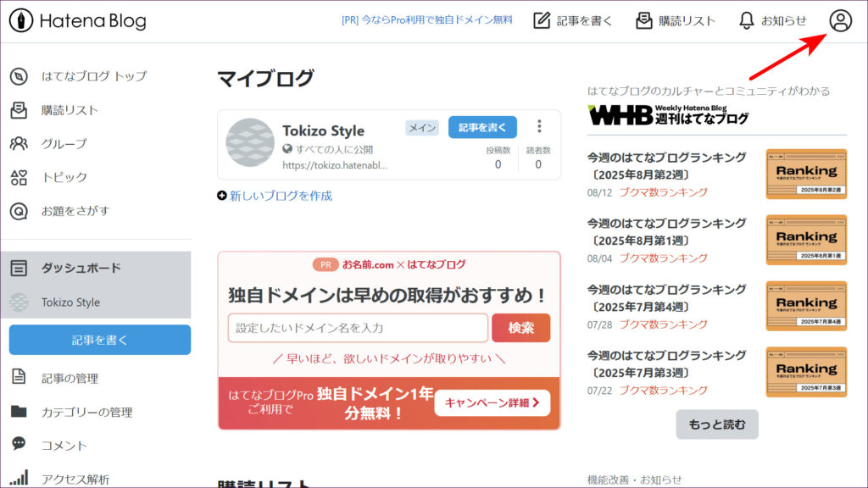Screen dimensions: 868x488
Task: Click the domain name input field
Action: [358, 328]
